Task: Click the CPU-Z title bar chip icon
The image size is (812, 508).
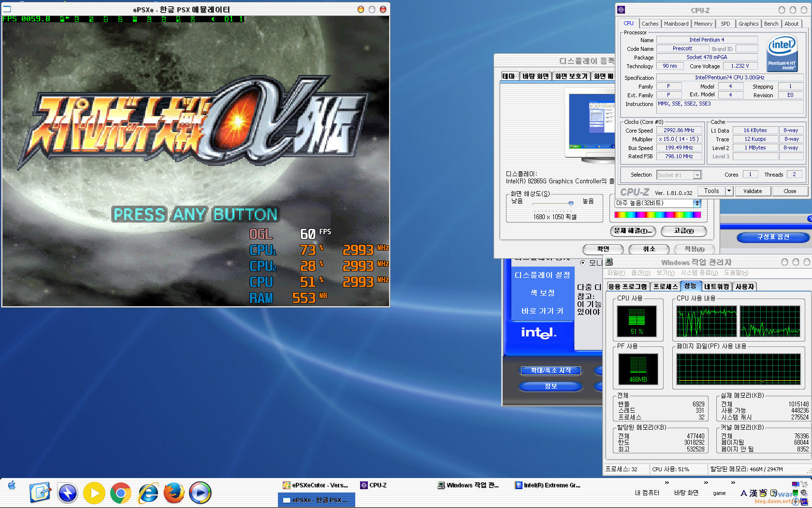Action: coord(621,10)
